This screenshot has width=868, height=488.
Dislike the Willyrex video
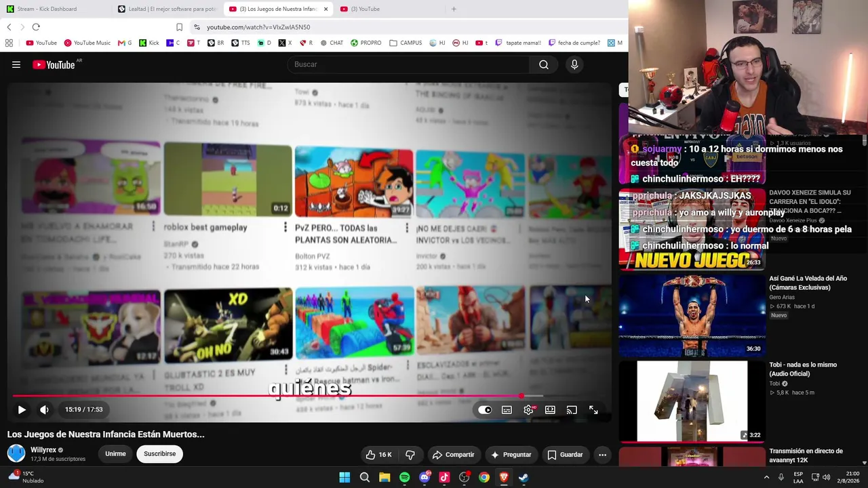coord(410,455)
